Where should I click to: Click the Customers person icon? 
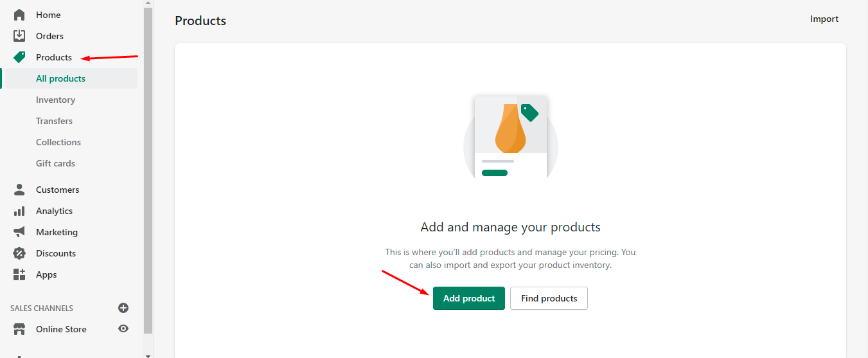[19, 190]
